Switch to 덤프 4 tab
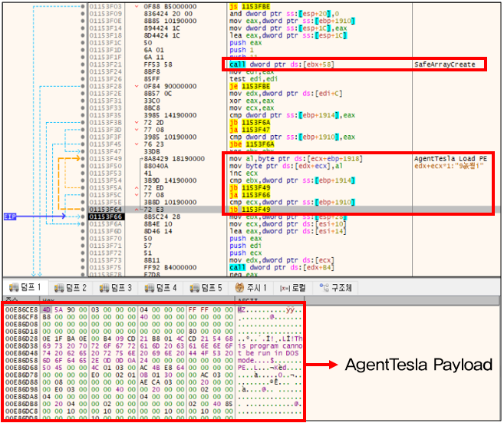Screen dimensions: 504x423 tap(161, 288)
